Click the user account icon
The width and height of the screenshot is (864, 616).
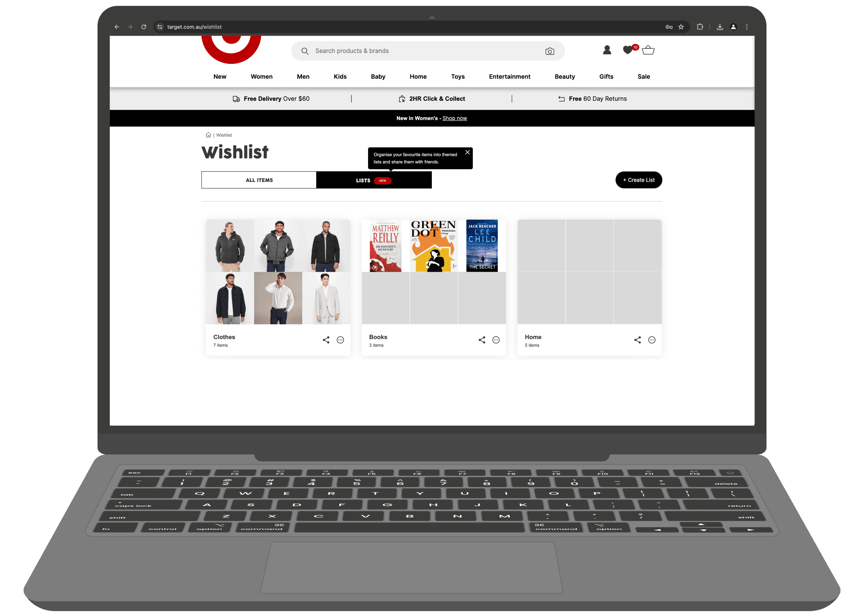click(x=607, y=50)
